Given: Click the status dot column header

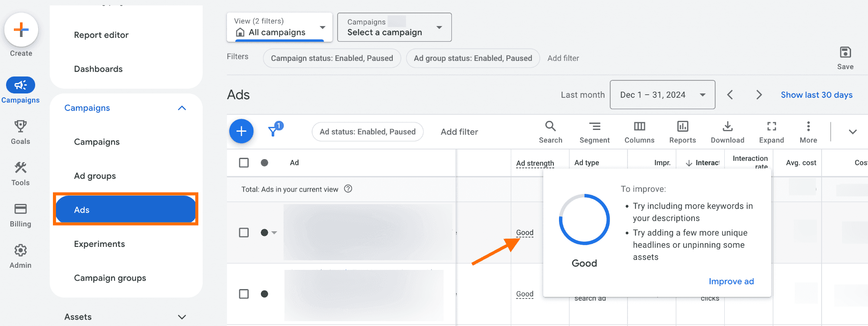Looking at the screenshot, I should click(264, 163).
